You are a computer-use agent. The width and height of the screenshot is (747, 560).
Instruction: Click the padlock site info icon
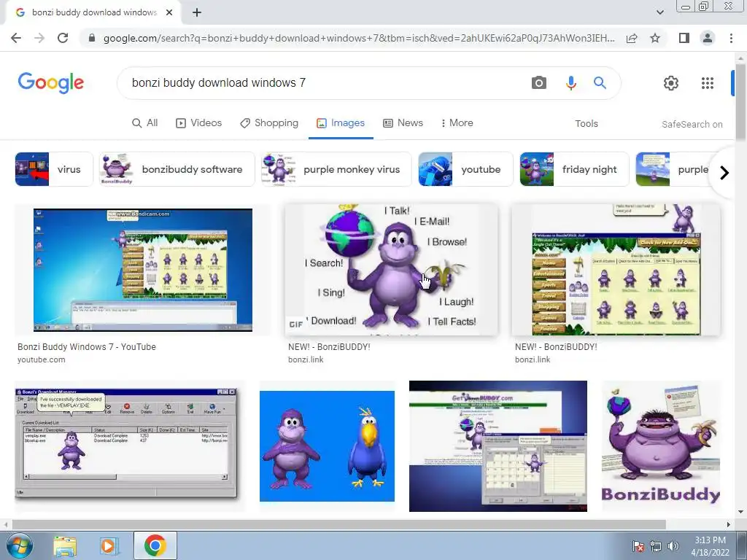tap(92, 38)
